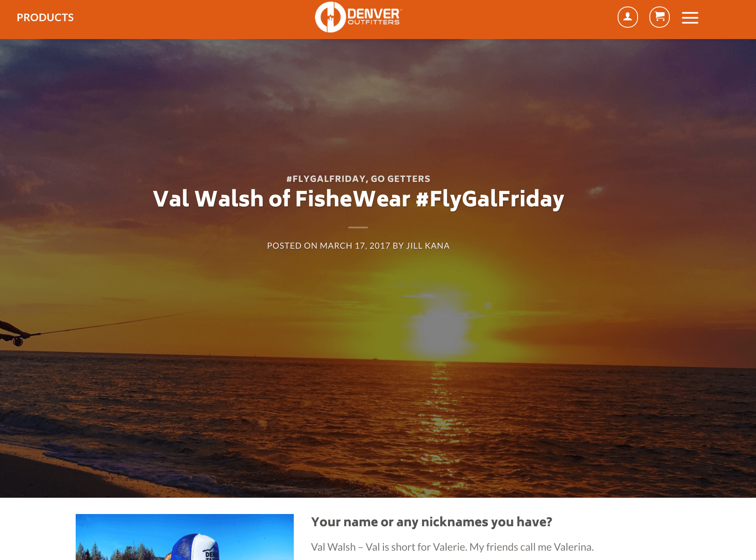Click the Denver Outfitters circular emblem

[x=330, y=17]
